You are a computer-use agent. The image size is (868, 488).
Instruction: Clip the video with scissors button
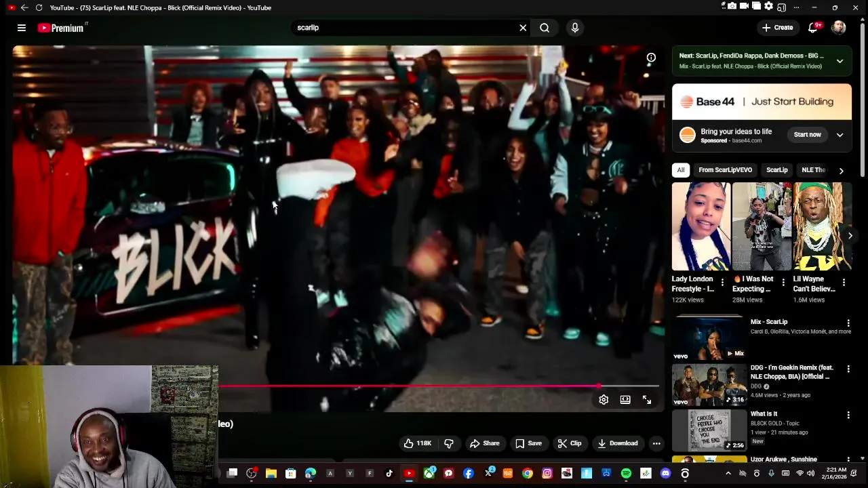pyautogui.click(x=570, y=443)
